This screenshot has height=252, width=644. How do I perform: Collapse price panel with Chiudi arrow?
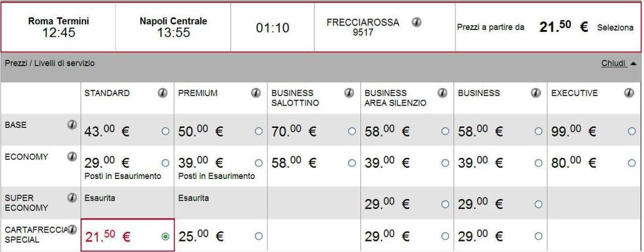tap(633, 64)
